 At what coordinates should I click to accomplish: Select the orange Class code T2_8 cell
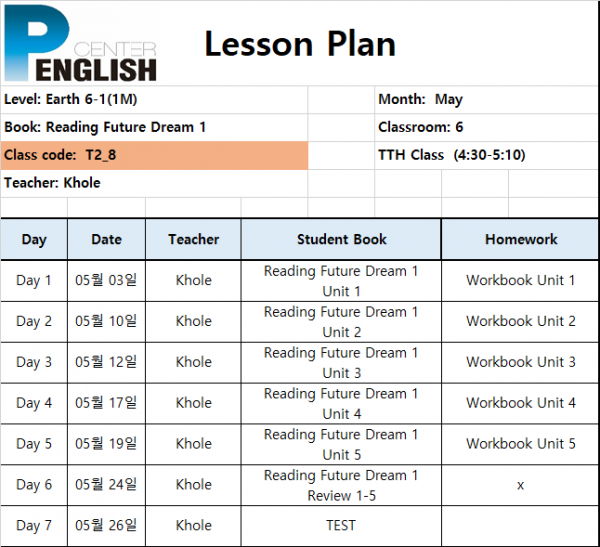154,155
